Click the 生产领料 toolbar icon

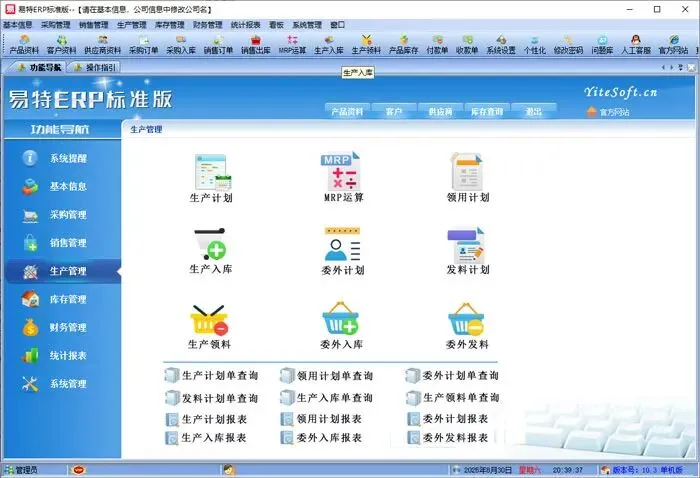(x=366, y=45)
